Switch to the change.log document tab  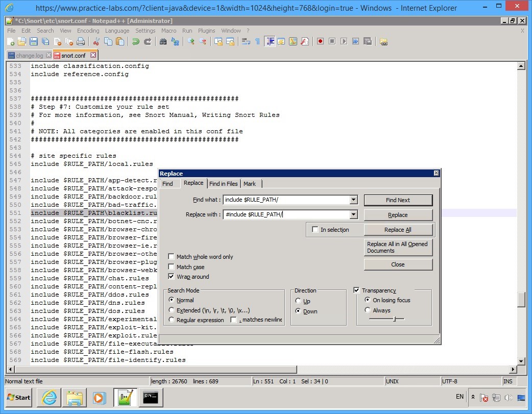28,55
